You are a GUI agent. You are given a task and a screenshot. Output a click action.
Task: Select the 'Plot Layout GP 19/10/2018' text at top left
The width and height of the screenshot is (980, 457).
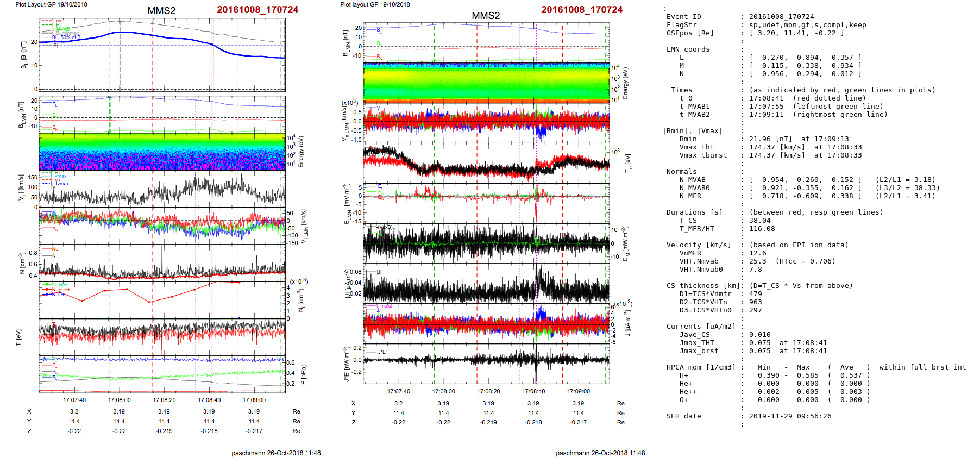[x=51, y=4]
